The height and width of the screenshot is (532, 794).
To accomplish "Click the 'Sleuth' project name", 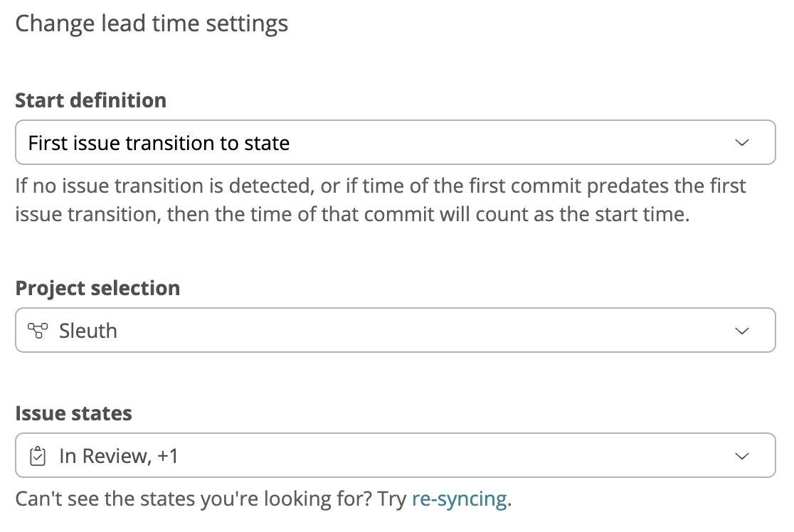I will (88, 331).
